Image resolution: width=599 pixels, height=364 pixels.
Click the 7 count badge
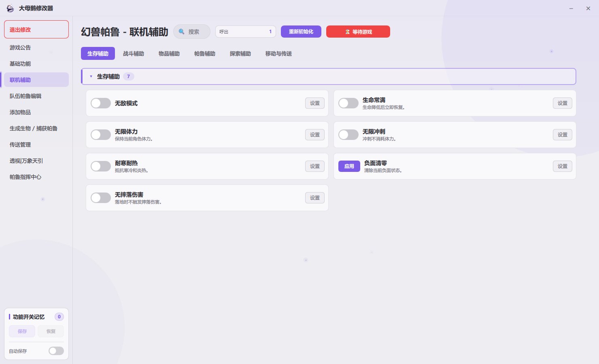(x=129, y=76)
